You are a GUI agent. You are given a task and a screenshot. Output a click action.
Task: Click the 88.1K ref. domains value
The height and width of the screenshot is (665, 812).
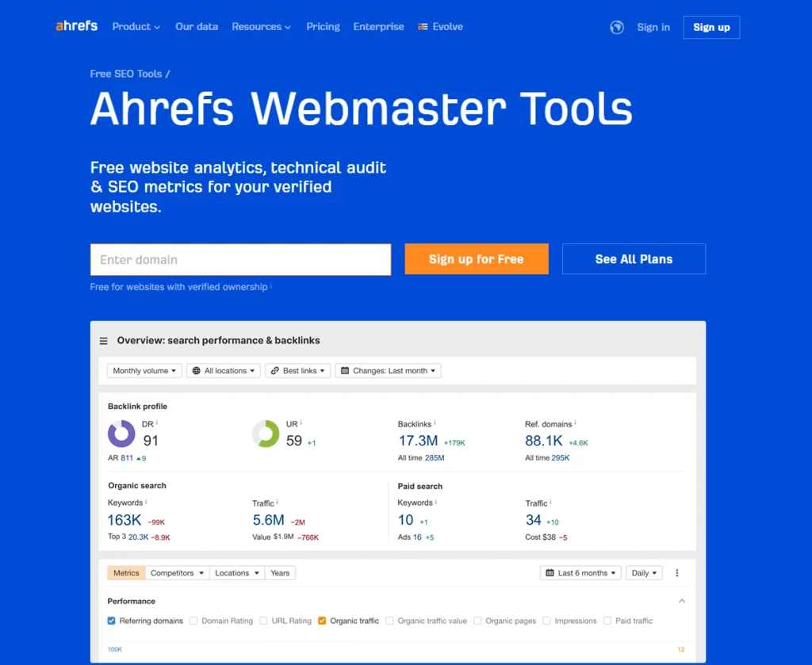click(544, 441)
